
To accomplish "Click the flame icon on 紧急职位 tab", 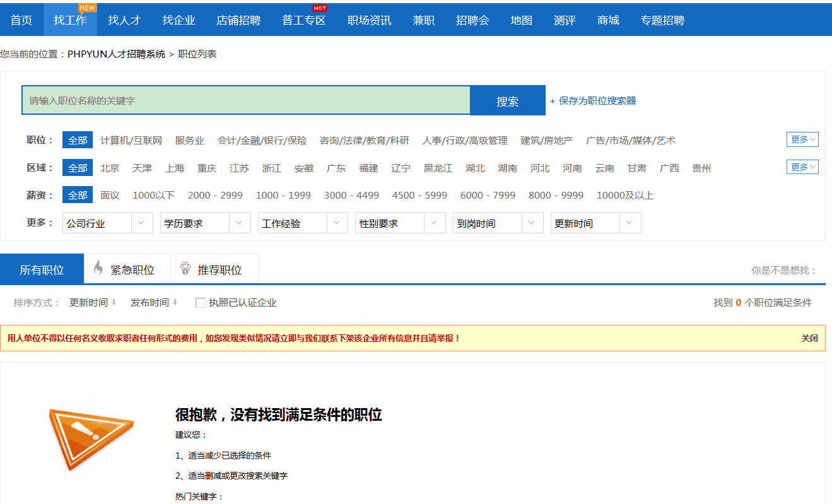I will click(98, 268).
